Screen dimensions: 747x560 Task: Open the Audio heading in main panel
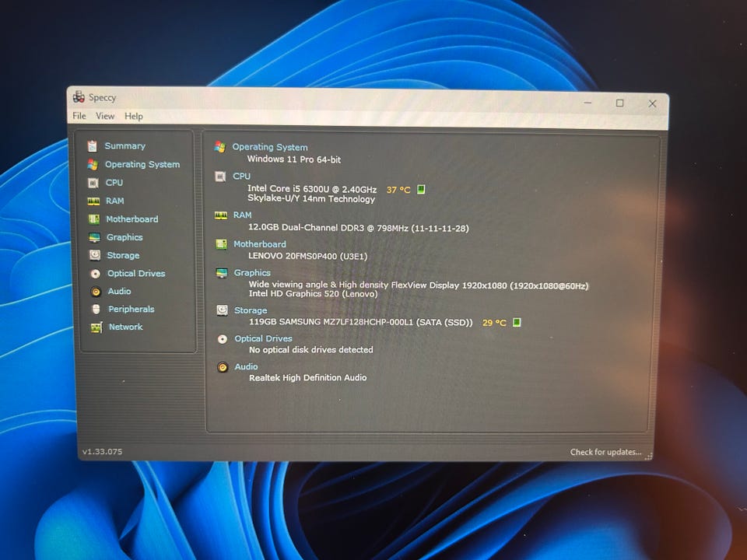pyautogui.click(x=247, y=366)
